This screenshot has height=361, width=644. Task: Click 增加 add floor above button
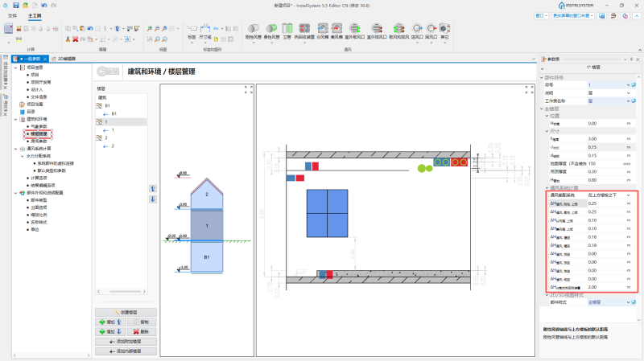coord(110,322)
